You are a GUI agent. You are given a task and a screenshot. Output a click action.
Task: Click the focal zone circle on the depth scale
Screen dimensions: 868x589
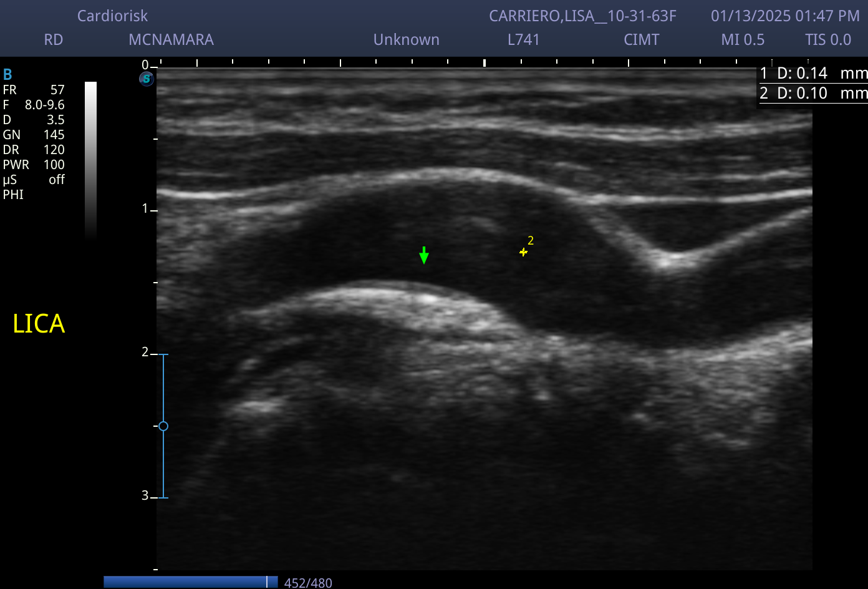tap(163, 426)
